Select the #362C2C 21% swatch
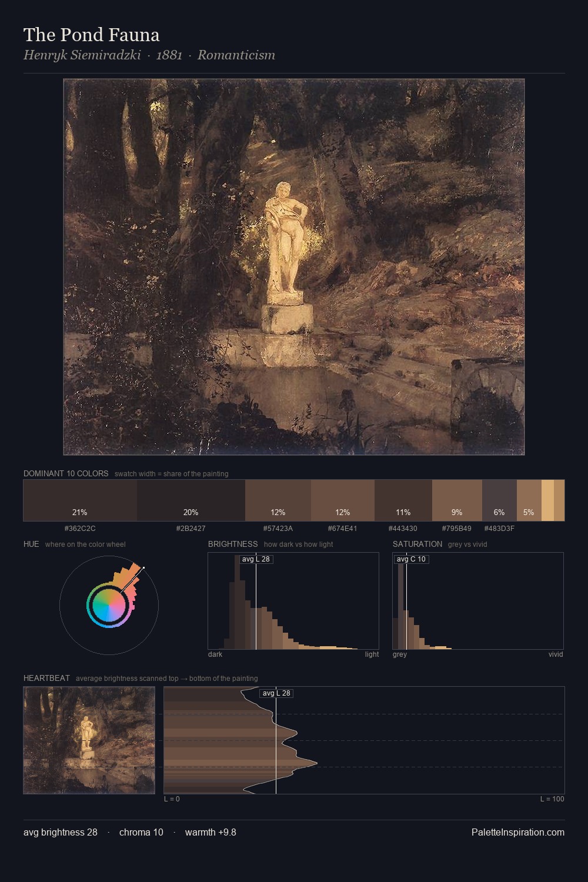 click(x=80, y=500)
